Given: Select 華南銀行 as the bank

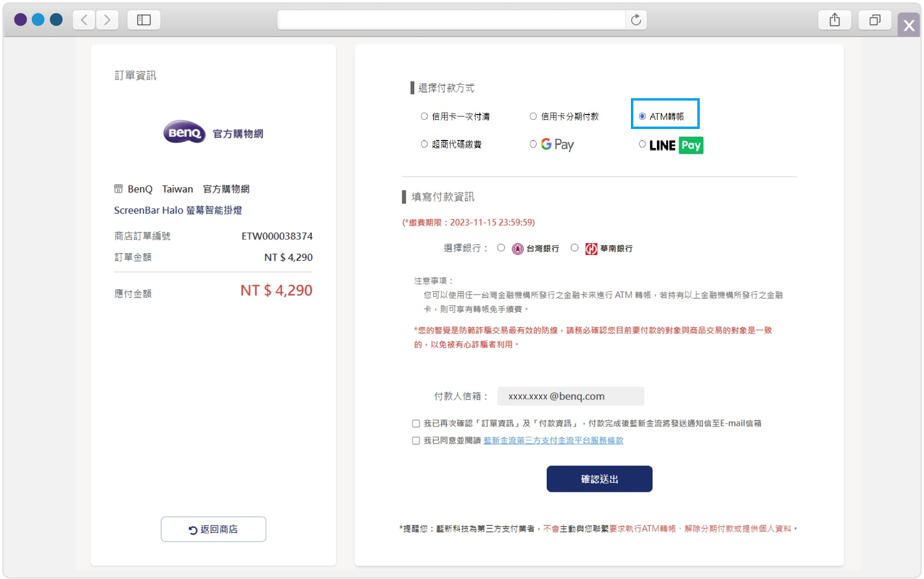Looking at the screenshot, I should pyautogui.click(x=574, y=248).
